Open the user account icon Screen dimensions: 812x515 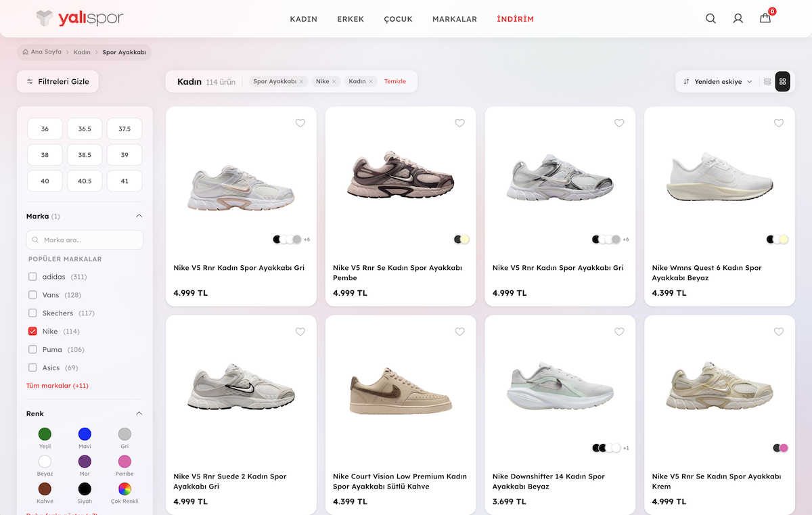738,19
